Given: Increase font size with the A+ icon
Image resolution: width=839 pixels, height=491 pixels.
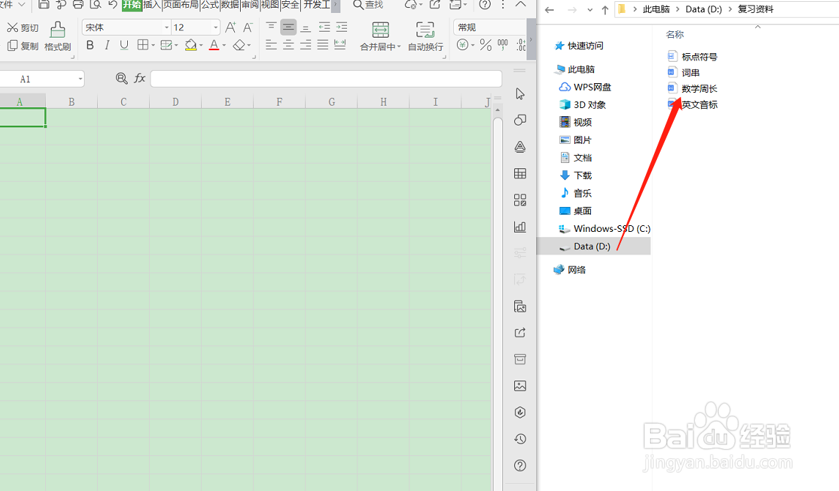Looking at the screenshot, I should pyautogui.click(x=230, y=27).
